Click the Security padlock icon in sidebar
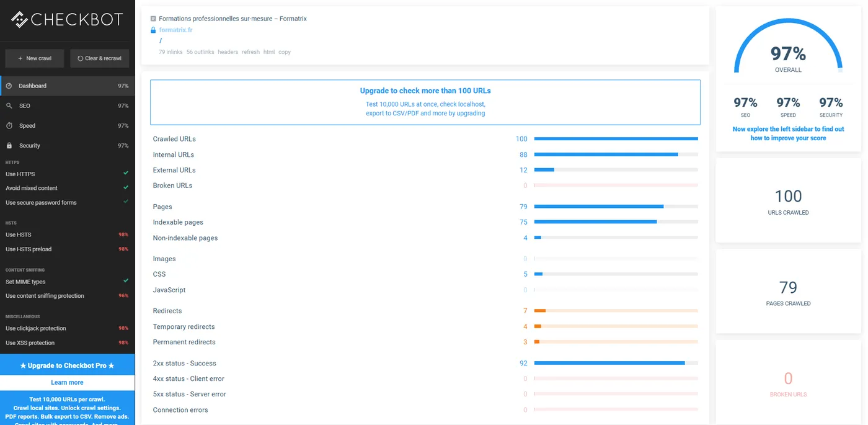Viewport: 868px width, 425px height. pyautogui.click(x=9, y=146)
